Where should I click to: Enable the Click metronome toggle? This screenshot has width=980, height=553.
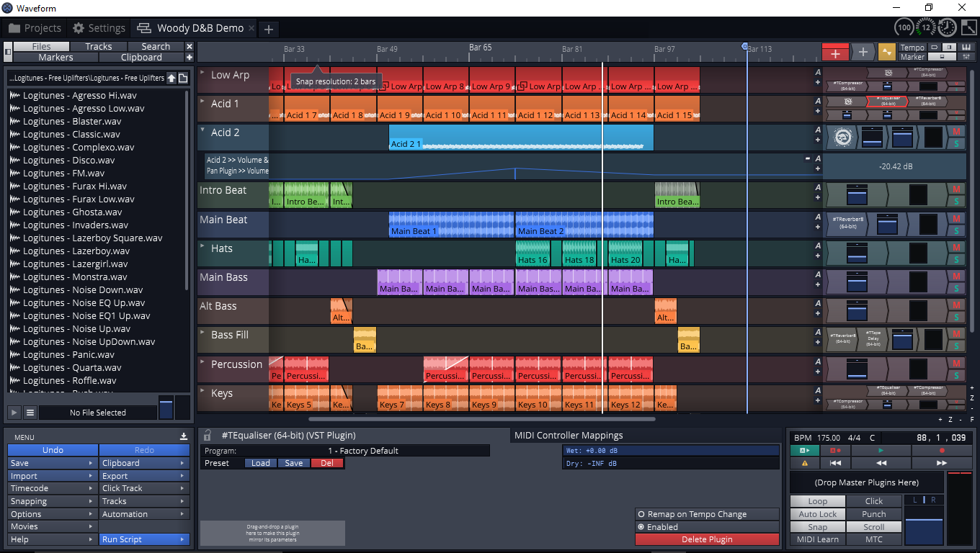coord(873,500)
